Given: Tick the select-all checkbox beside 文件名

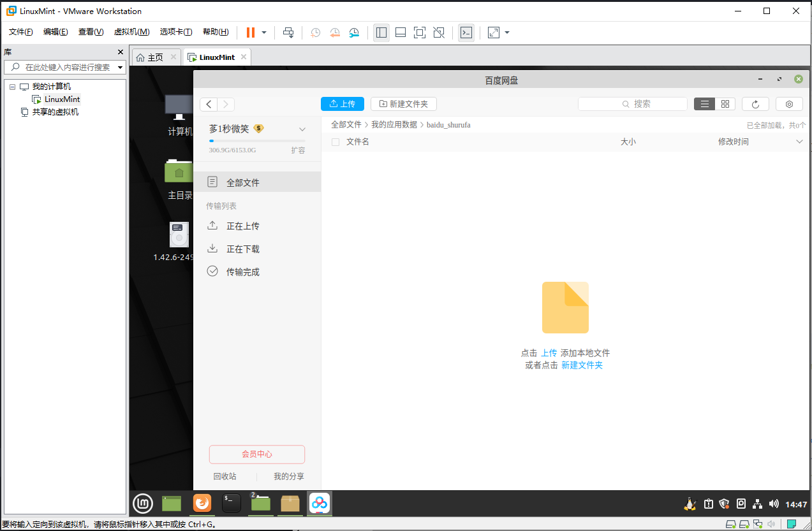Looking at the screenshot, I should click(x=336, y=142).
